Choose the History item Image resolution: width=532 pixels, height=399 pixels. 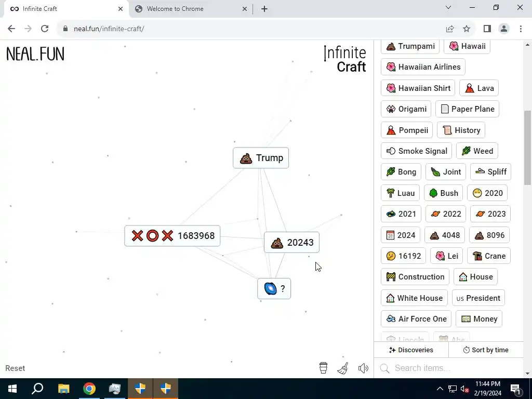click(461, 130)
